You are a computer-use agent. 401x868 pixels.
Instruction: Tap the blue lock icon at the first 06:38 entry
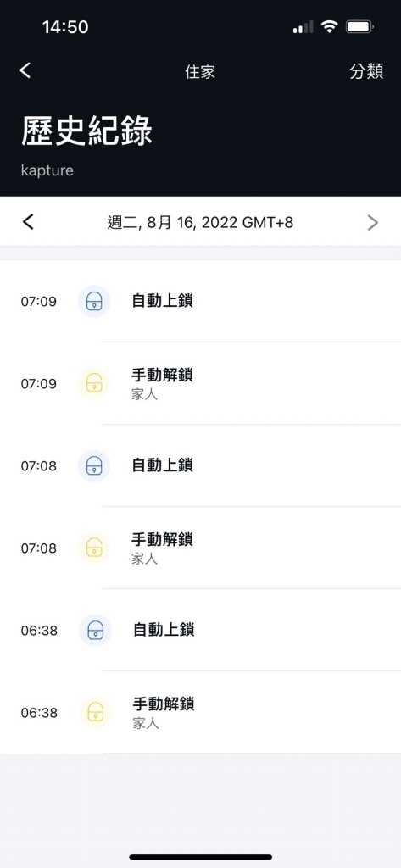tap(95, 630)
